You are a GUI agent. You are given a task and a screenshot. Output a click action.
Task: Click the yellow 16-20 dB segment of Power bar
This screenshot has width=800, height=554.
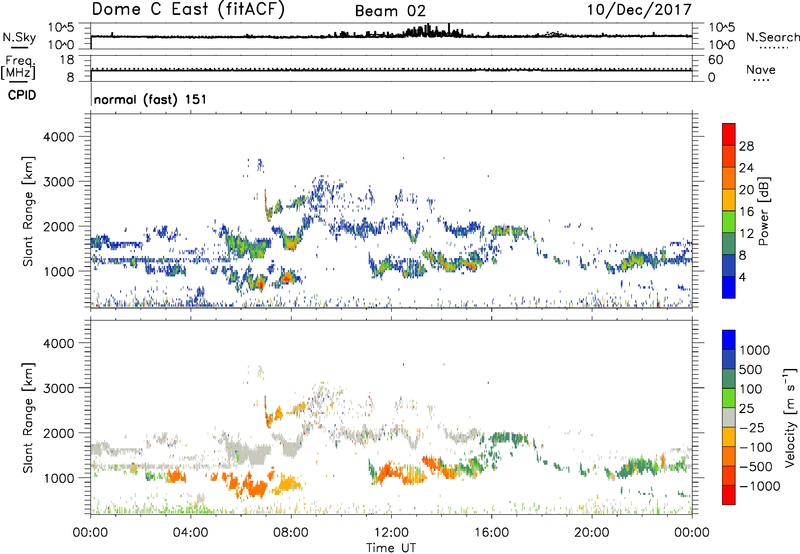tap(729, 199)
